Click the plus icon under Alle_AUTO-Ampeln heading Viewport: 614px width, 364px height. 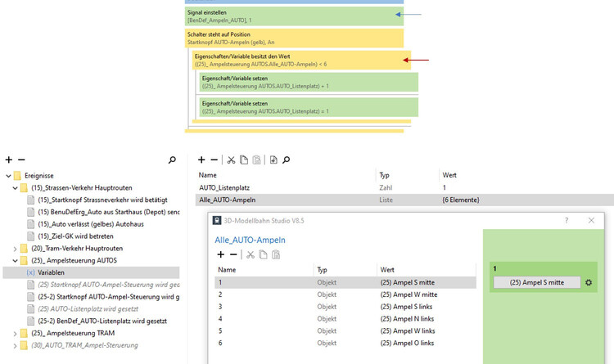220,255
